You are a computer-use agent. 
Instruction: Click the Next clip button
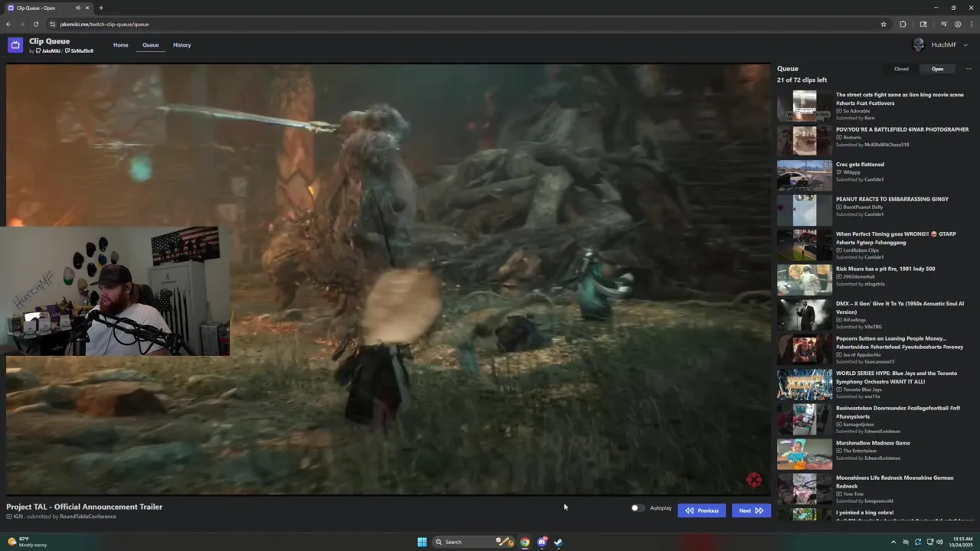(751, 510)
